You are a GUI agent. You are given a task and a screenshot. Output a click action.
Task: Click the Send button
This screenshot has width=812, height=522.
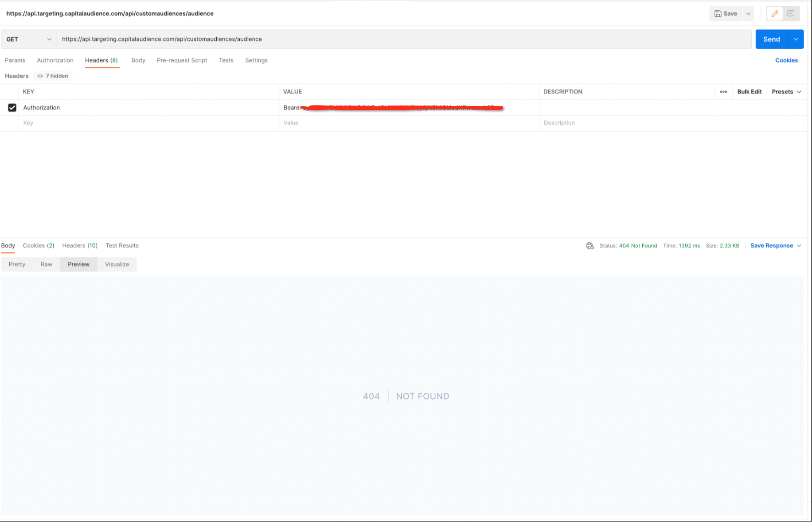771,39
